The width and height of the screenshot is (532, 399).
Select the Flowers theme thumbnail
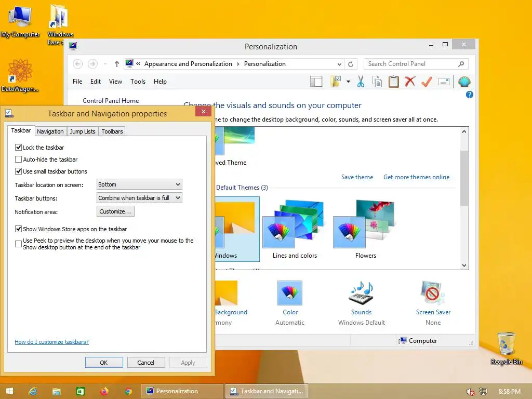[365, 229]
